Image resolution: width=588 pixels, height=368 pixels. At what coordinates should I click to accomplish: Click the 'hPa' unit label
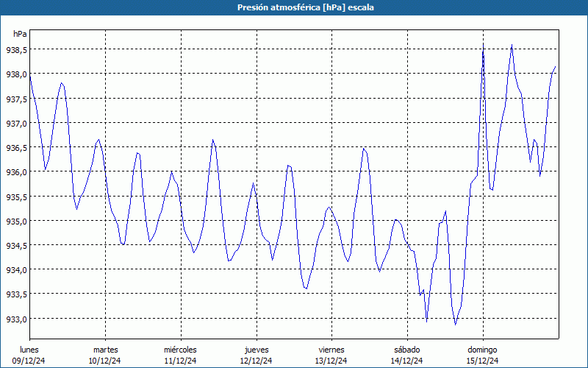[20, 34]
